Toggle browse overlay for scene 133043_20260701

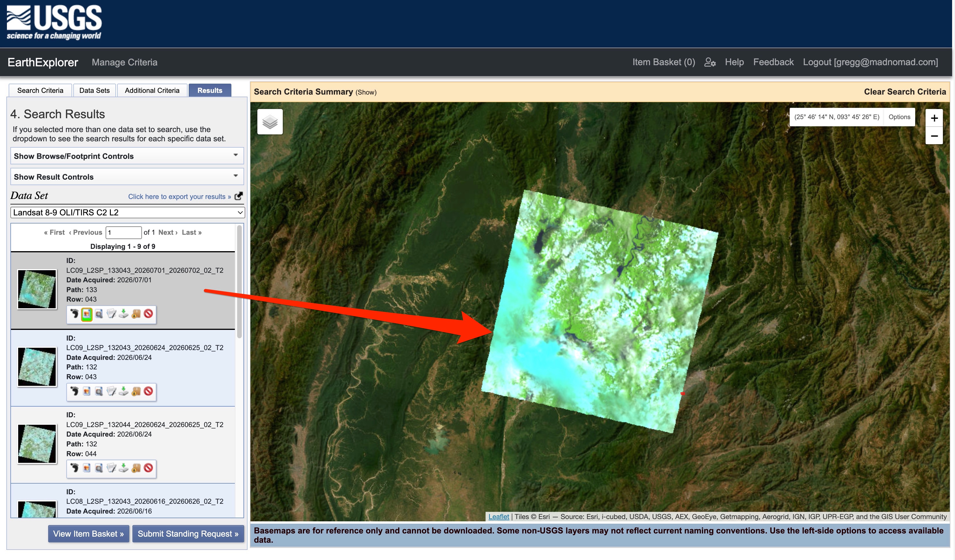click(x=87, y=314)
